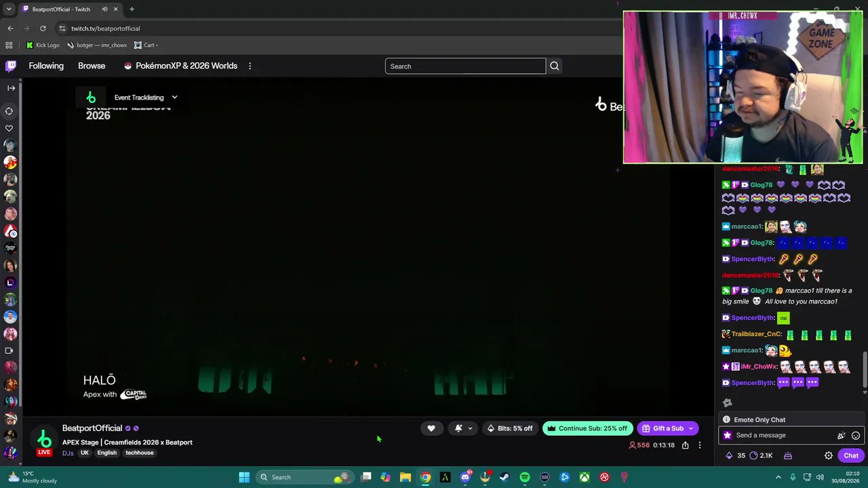Reload the Twitch page
This screenshot has width=868, height=488.
(x=43, y=28)
